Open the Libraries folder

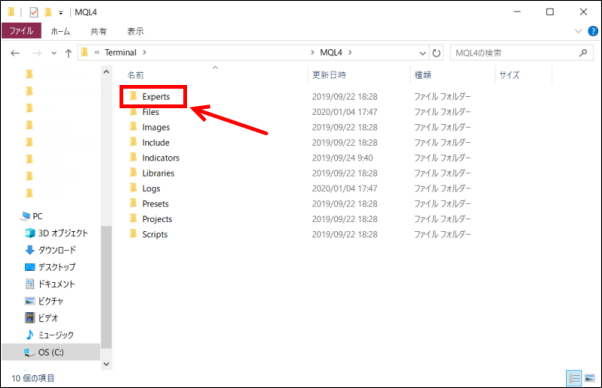coord(158,173)
